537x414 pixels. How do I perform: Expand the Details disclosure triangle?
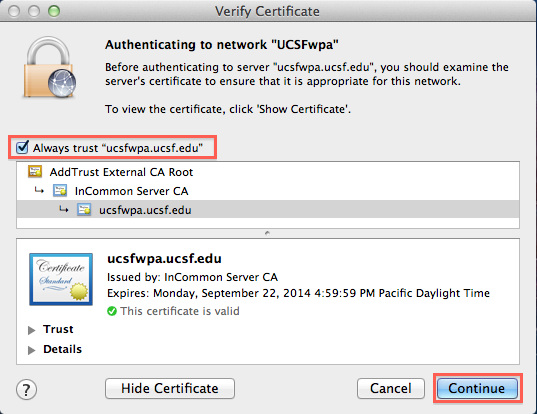(32, 350)
